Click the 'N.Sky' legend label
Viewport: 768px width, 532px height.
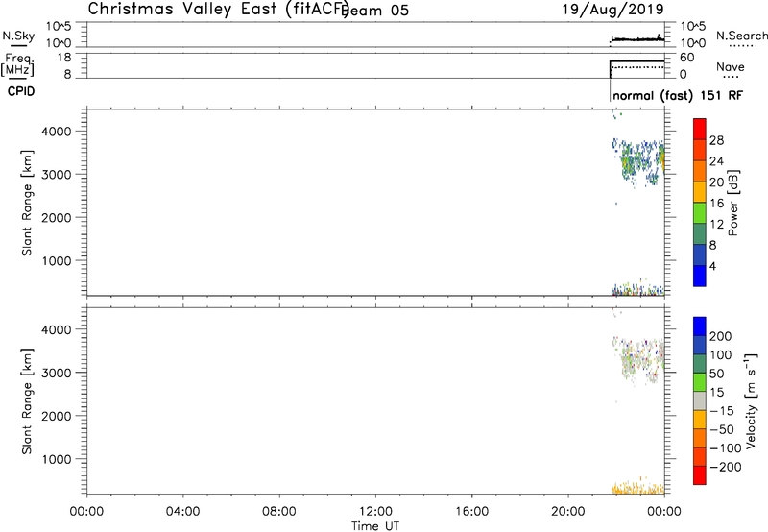point(18,36)
